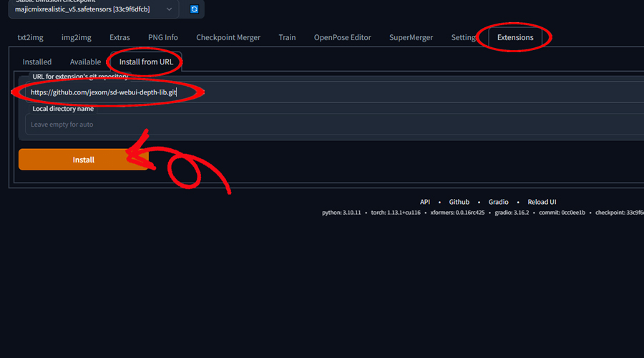Click the git repository URL input field

pos(334,92)
